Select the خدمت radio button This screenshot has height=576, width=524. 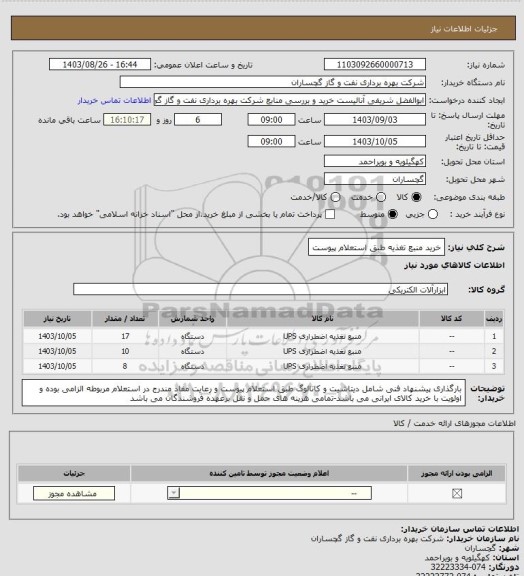[x=381, y=197]
